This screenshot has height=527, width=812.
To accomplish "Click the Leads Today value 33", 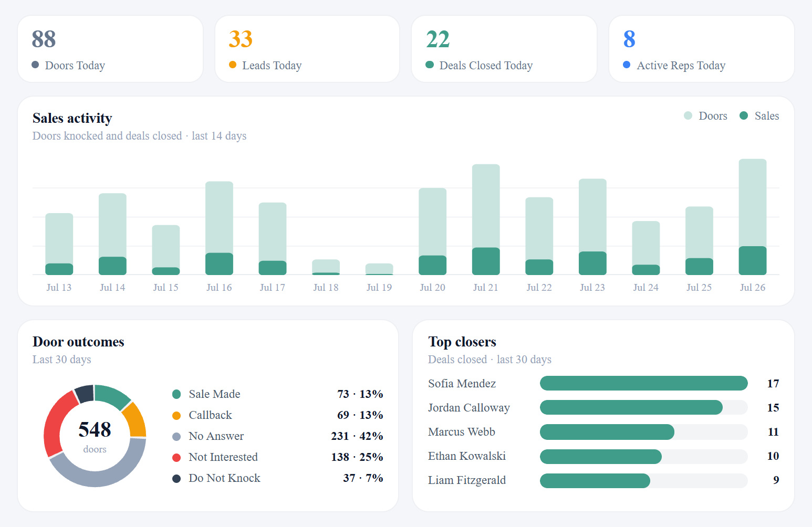I will tap(241, 39).
